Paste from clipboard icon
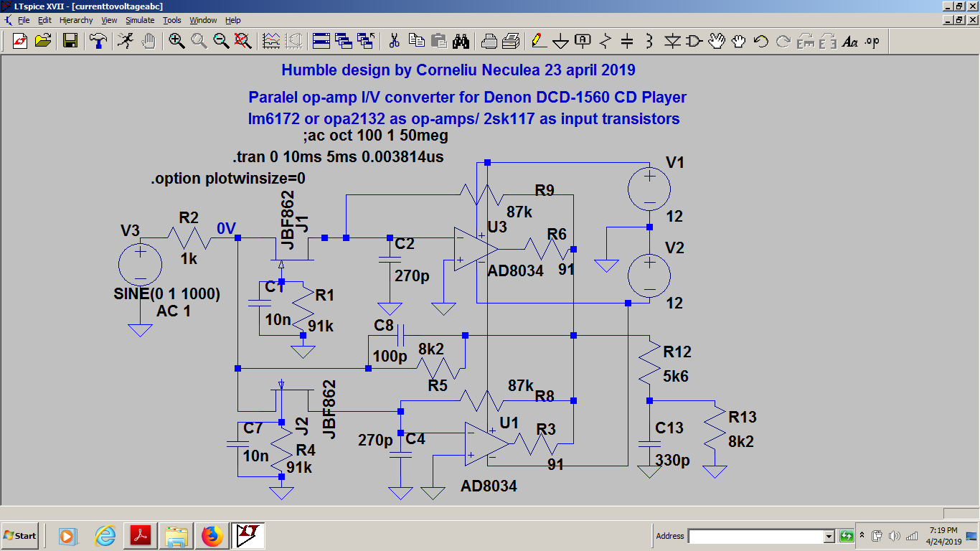Image resolution: width=980 pixels, height=551 pixels. click(438, 41)
